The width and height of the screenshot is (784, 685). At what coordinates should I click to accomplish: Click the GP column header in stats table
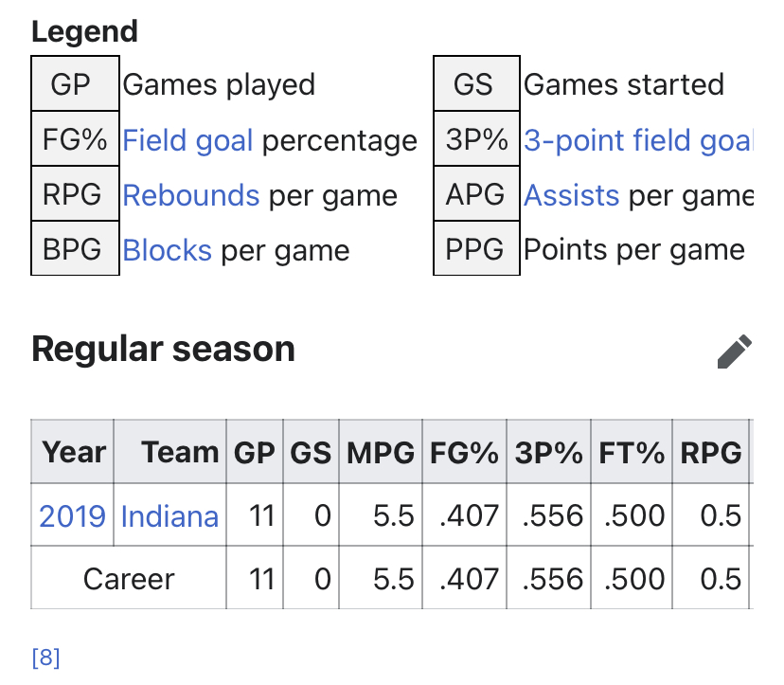[x=255, y=452]
